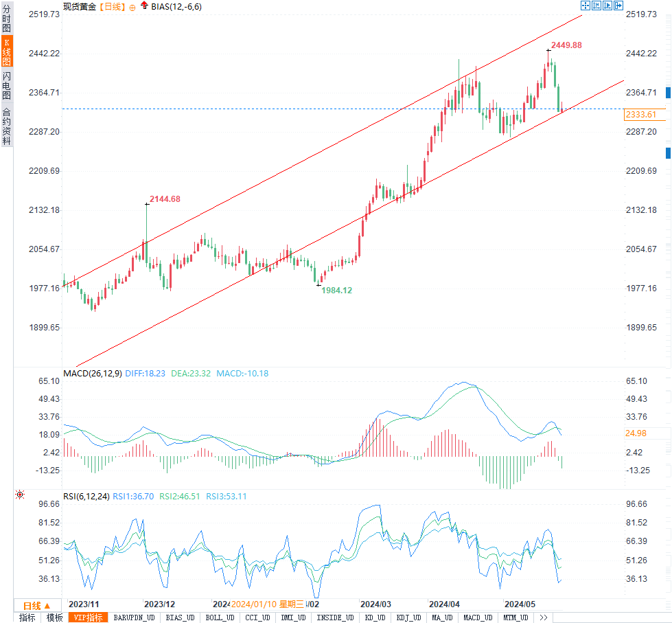This screenshot has width=672, height=623.
Task: Click the second of four top-right chart icons
Action: [x=596, y=5]
